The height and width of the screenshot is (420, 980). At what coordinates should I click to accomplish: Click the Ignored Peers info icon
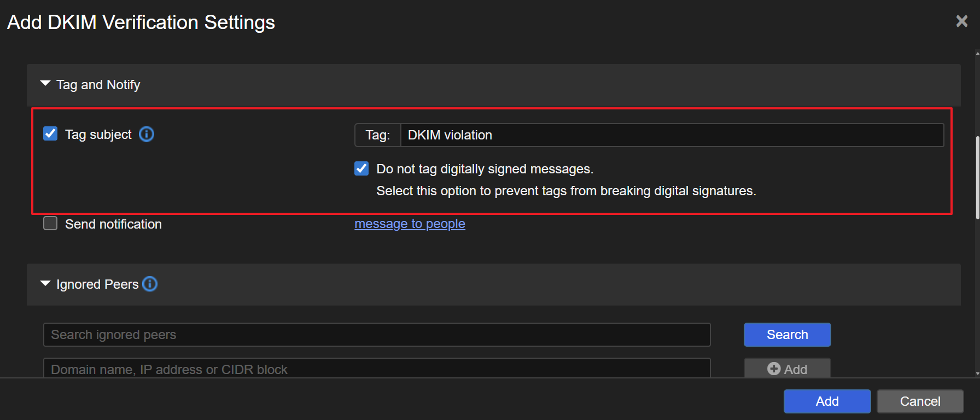150,284
